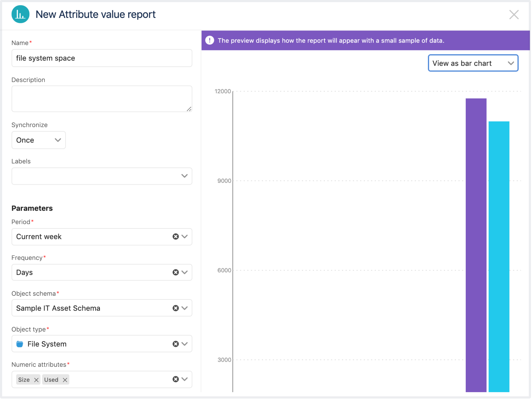Click the 9000 axis label

coord(225,181)
